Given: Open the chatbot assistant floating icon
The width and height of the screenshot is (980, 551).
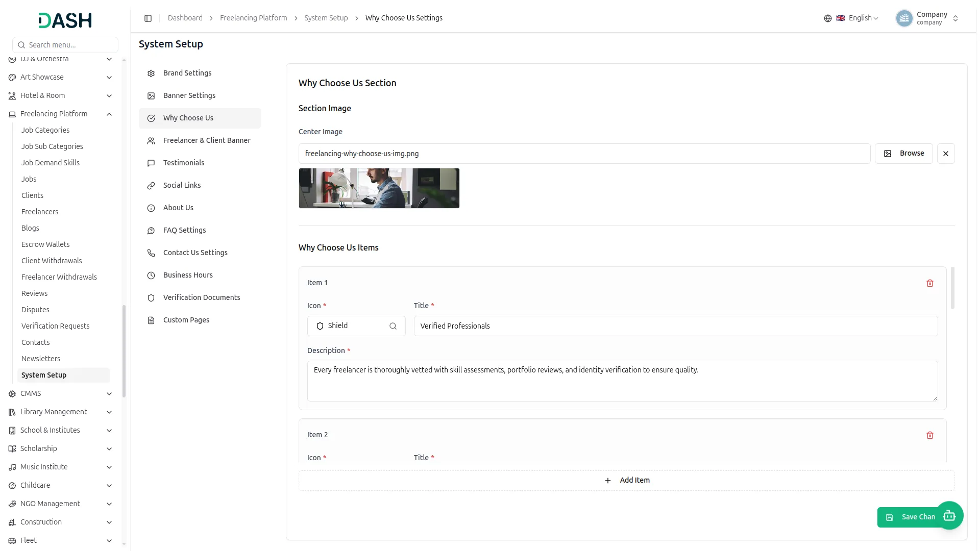Looking at the screenshot, I should (x=949, y=516).
